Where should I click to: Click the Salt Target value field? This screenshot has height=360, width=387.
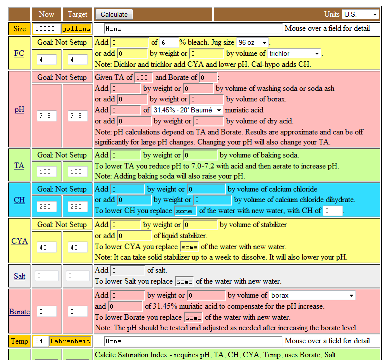[x=77, y=276]
